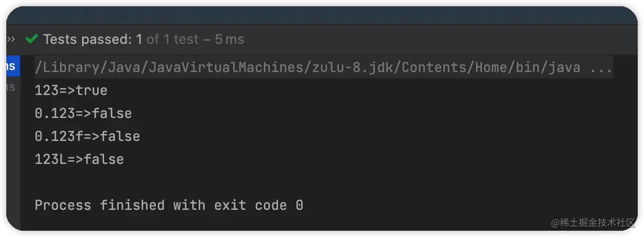The image size is (644, 237).
Task: Expand hidden toolbar items with double chevron
Action: (x=11, y=39)
